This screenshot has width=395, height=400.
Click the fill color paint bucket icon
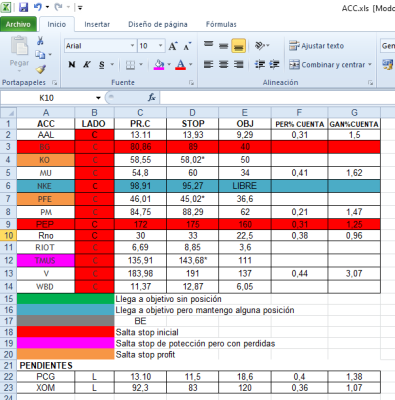[x=159, y=64]
